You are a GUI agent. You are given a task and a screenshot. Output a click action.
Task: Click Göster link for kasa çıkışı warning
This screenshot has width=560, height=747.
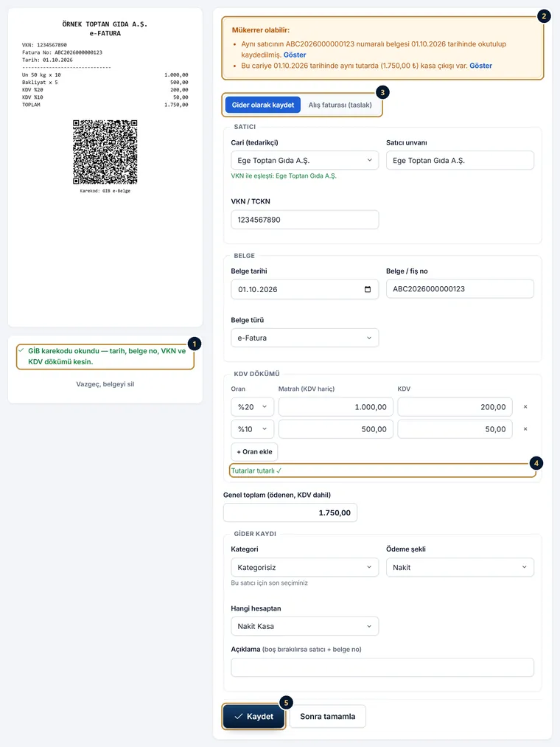pos(480,66)
